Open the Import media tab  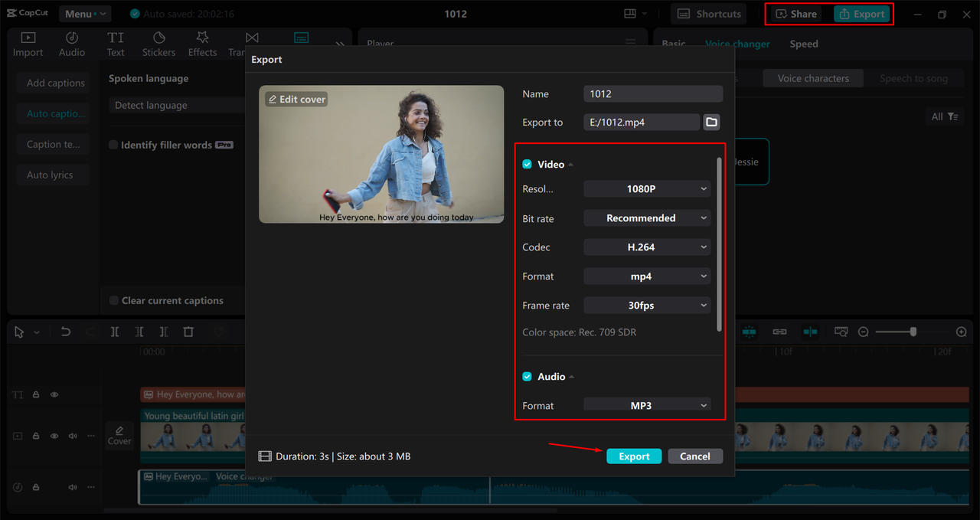[x=28, y=44]
